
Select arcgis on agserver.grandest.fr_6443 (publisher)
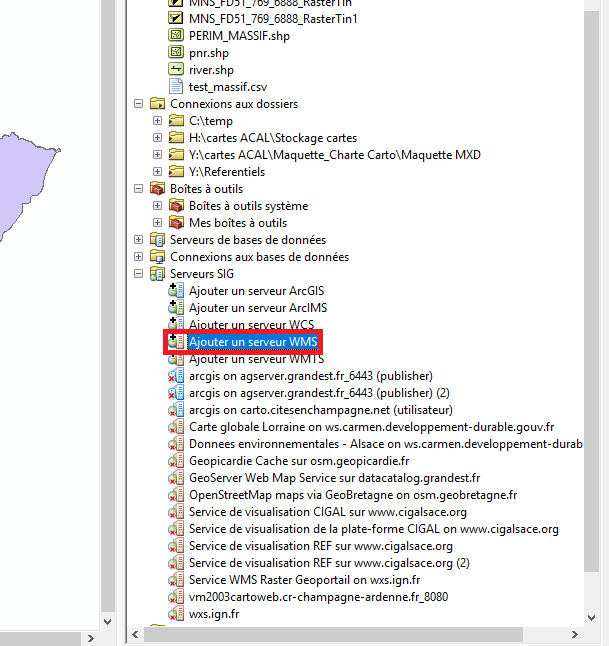(311, 376)
